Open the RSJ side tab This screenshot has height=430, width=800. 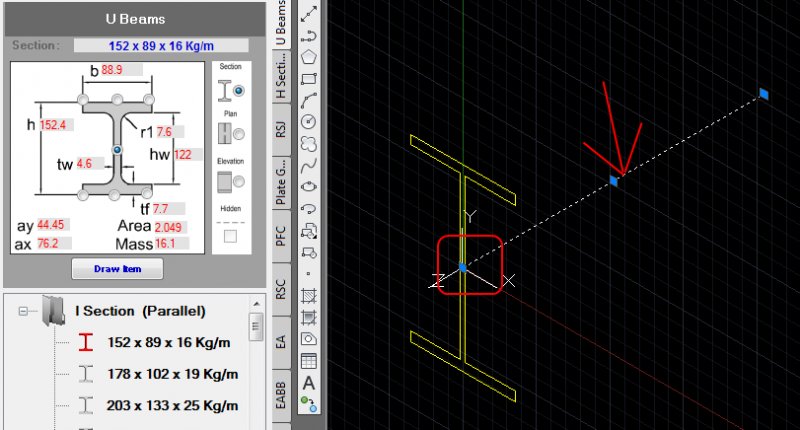coord(281,129)
